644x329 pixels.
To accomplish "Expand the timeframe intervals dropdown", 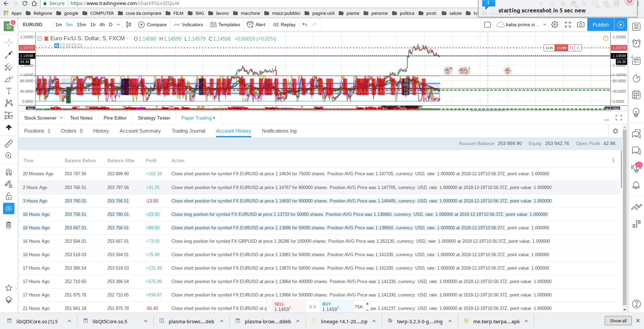I will [118, 25].
